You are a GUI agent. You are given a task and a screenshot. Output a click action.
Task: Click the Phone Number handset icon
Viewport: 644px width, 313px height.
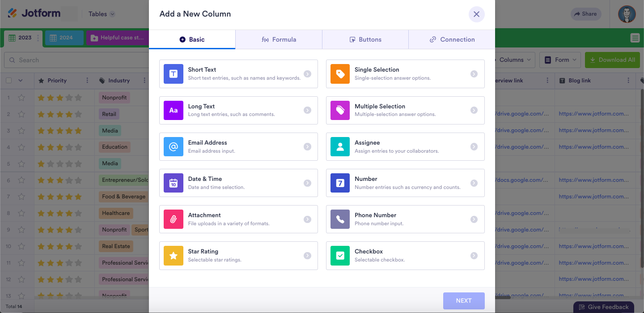pos(340,219)
